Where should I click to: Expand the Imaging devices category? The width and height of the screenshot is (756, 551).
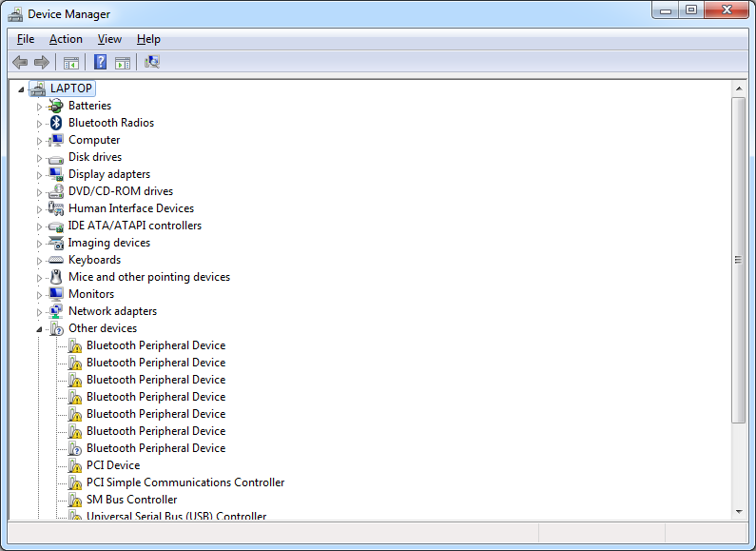coord(40,244)
